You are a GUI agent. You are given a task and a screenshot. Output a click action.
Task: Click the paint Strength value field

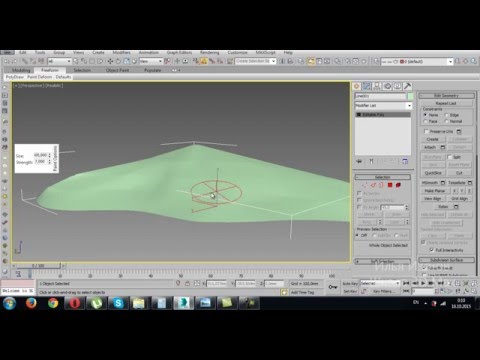point(41,162)
